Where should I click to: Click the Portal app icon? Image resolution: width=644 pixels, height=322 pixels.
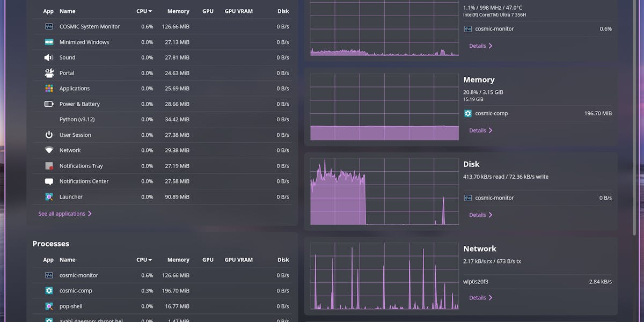[x=49, y=73]
